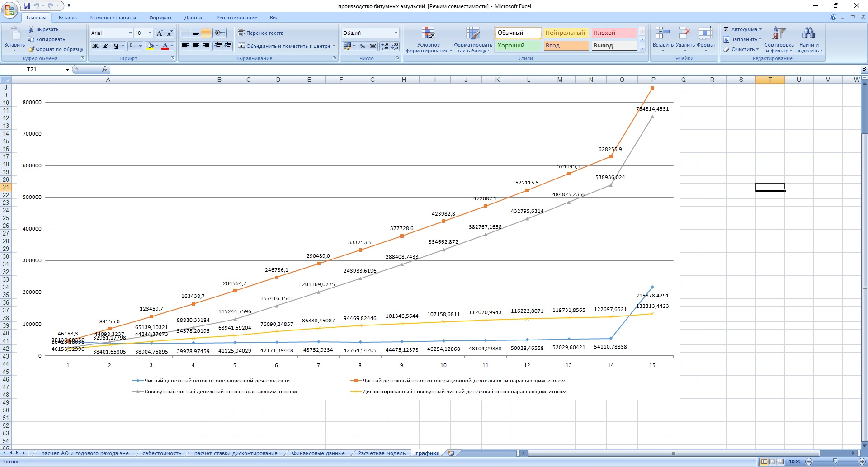Switch to the Формулы ribbon tab
This screenshot has height=467, width=868.
click(160, 18)
